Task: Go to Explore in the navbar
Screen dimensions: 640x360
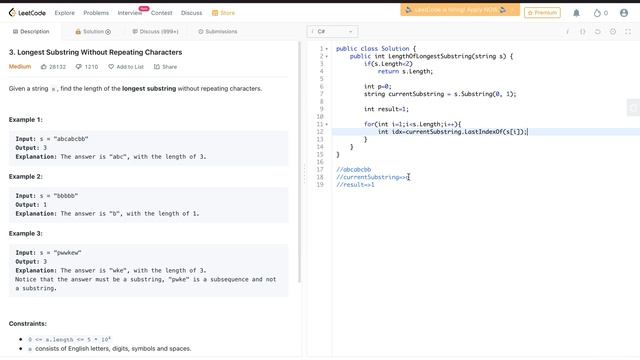Action: pyautogui.click(x=64, y=13)
